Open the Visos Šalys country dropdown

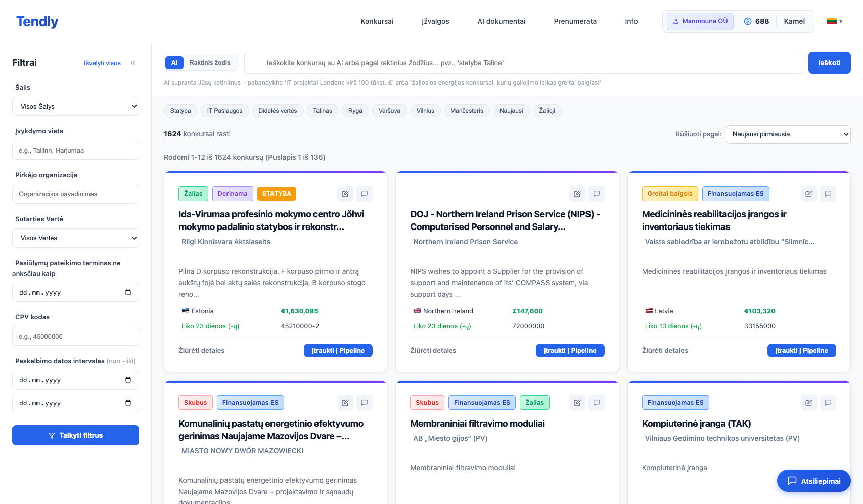click(75, 106)
